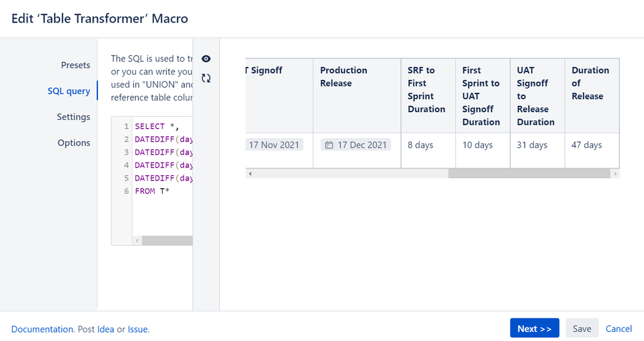Image resolution: width=644 pixels, height=341 pixels.
Task: Click the Cancel link
Action: click(x=618, y=328)
